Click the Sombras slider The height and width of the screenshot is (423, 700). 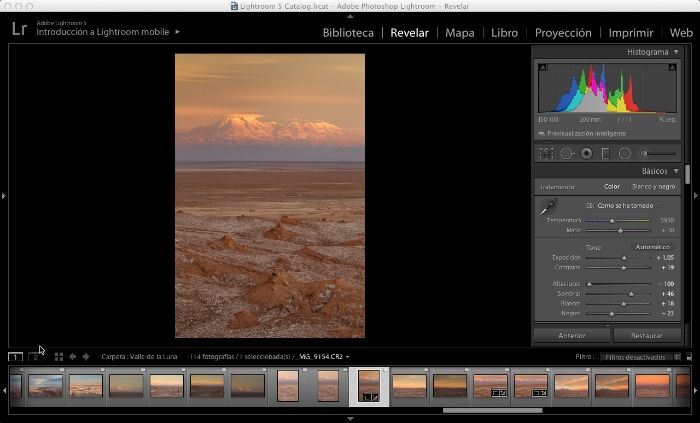[x=618, y=294]
